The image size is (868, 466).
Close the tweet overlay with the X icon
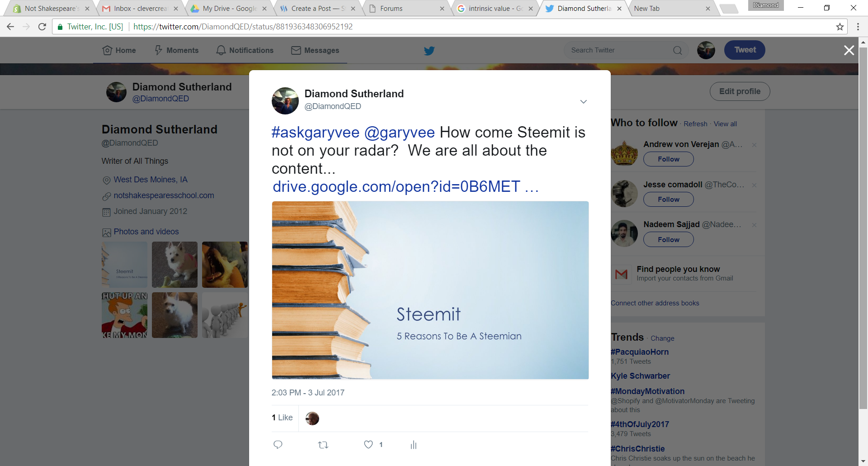click(x=849, y=50)
